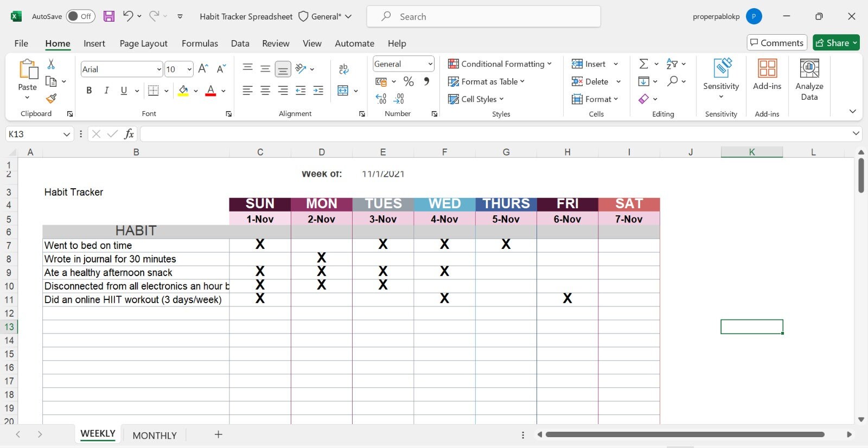868x448 pixels.
Task: Click the Undo arrow icon
Action: coord(128,16)
